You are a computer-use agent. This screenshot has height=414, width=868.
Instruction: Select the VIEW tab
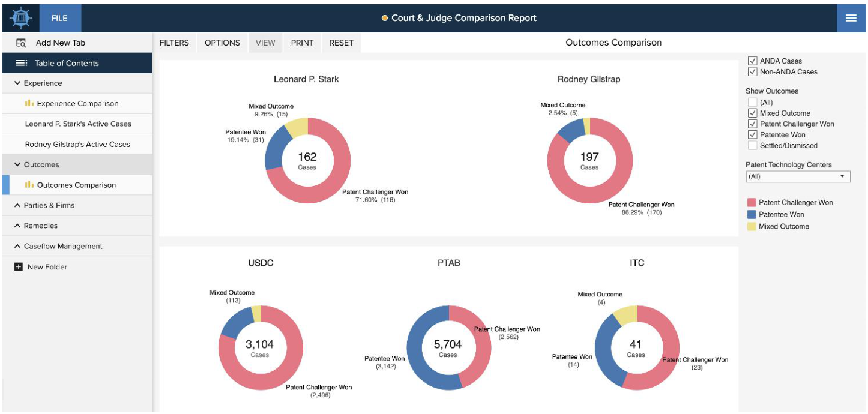pyautogui.click(x=265, y=43)
